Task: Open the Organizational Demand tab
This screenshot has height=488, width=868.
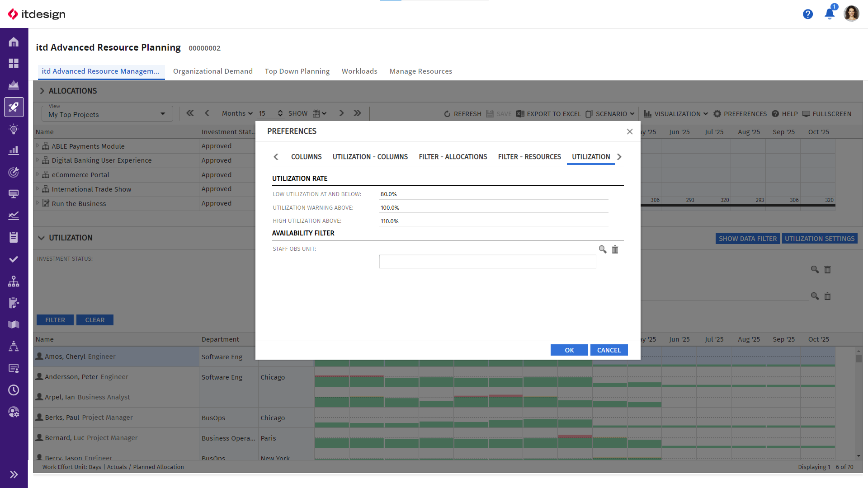Action: point(212,71)
